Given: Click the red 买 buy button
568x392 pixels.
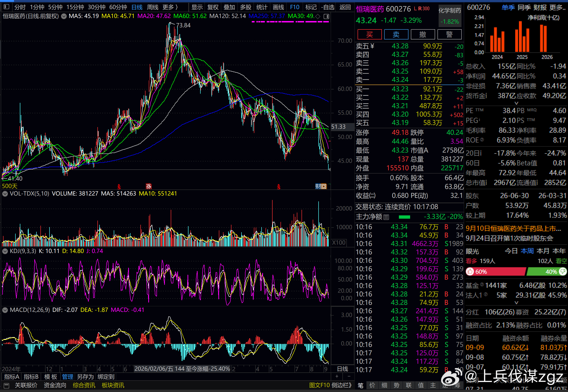Looking at the screenshot, I should pyautogui.click(x=369, y=34).
